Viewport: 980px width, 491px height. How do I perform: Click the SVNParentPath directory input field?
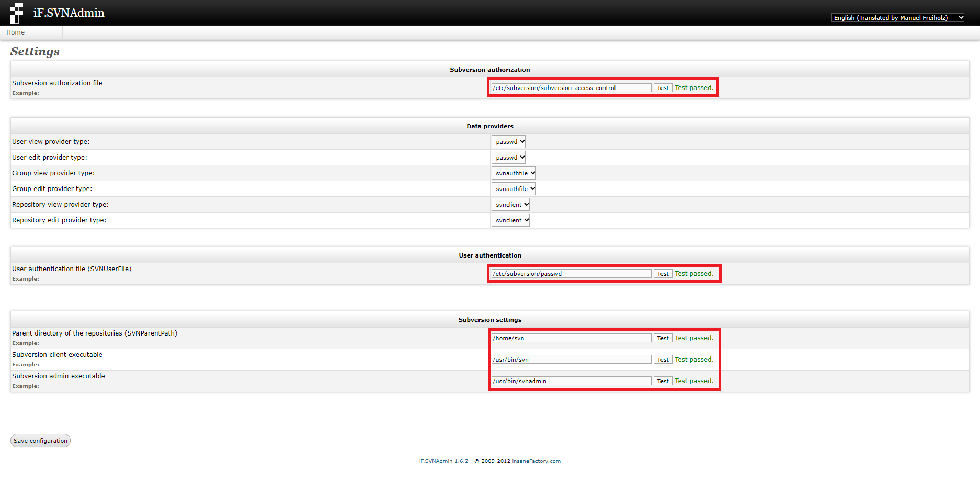571,338
